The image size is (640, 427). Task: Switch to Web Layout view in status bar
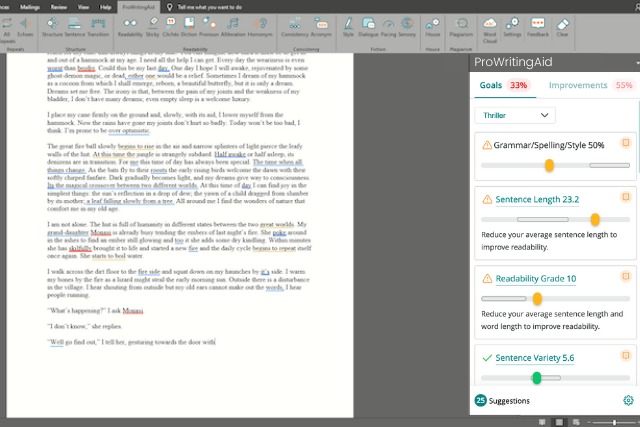point(576,422)
